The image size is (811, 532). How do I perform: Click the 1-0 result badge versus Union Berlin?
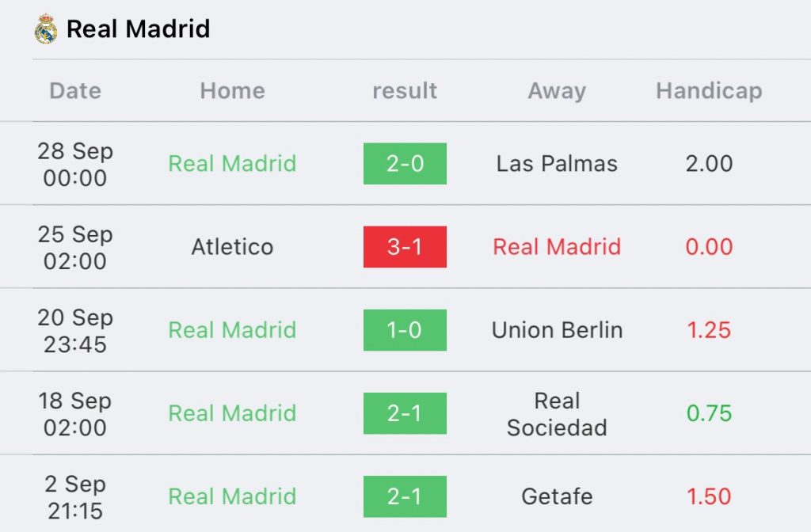(x=405, y=330)
